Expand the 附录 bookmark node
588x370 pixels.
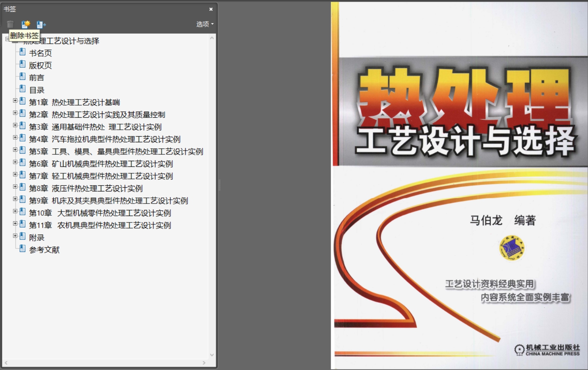15,236
